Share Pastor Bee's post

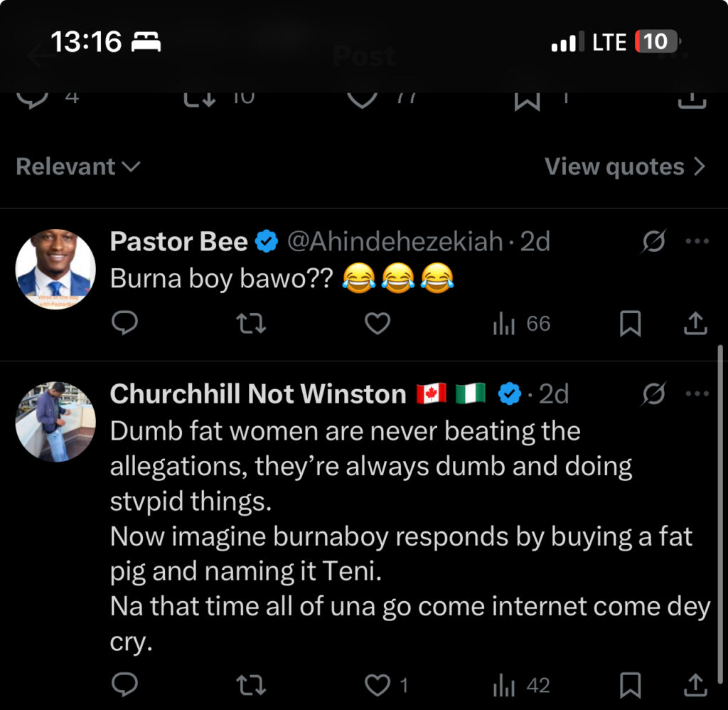pyautogui.click(x=695, y=324)
